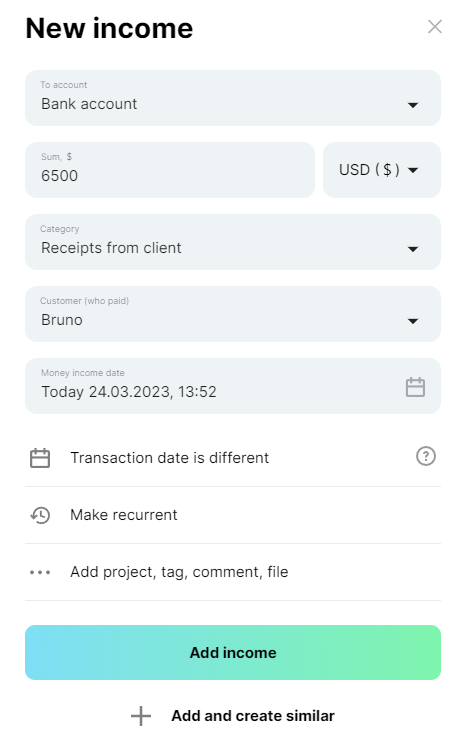The height and width of the screenshot is (741, 469).
Task: Click help question mark icon
Action: coord(426,457)
